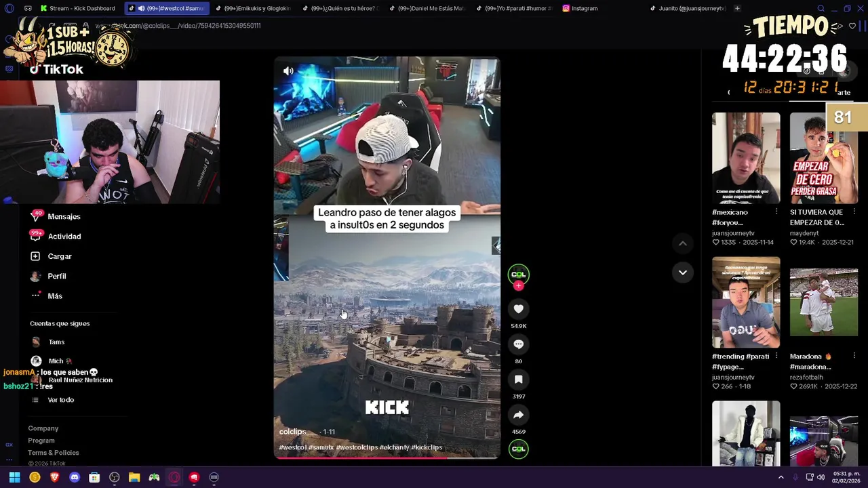Switch to the Daniel Me Estás Matando tab
The height and width of the screenshot is (488, 868).
[427, 8]
